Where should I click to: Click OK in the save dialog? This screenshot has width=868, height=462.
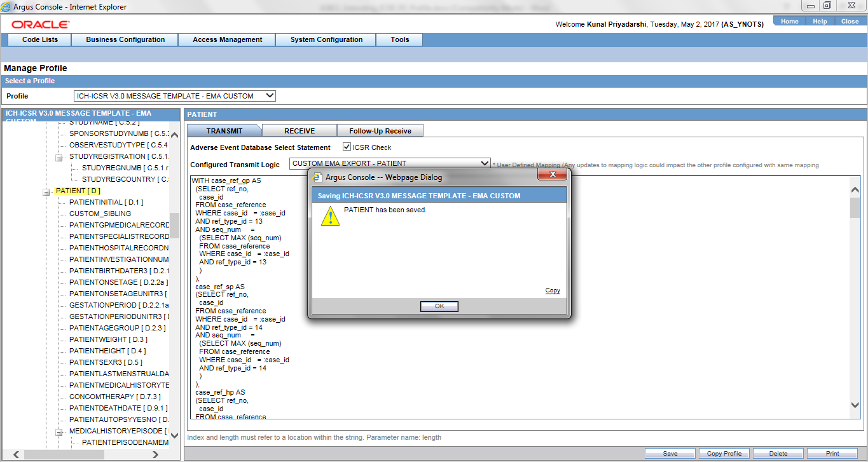[x=439, y=306]
